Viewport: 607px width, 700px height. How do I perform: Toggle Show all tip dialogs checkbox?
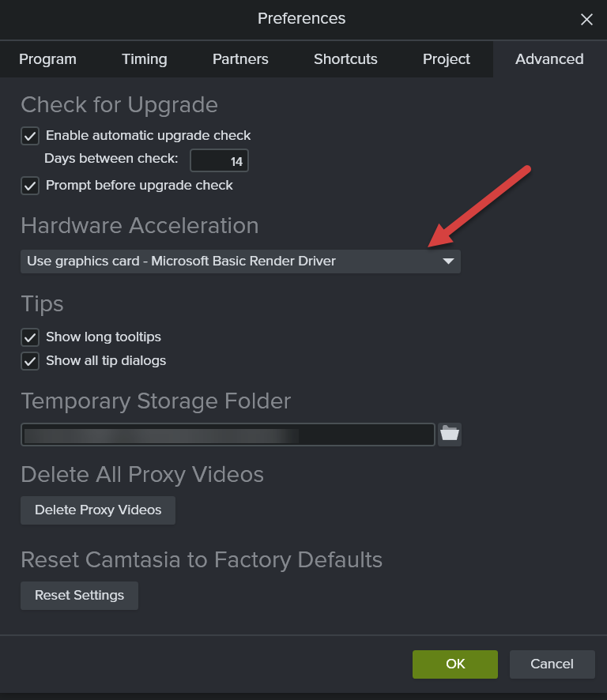[30, 361]
